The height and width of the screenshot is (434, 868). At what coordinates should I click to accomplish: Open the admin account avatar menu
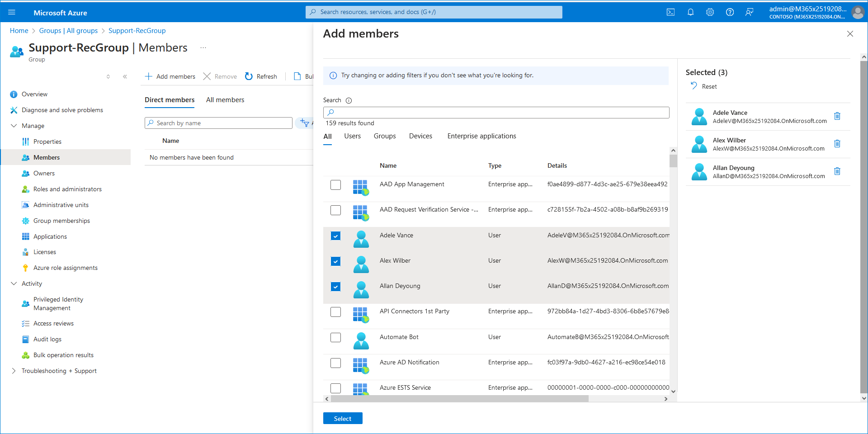[x=858, y=12]
